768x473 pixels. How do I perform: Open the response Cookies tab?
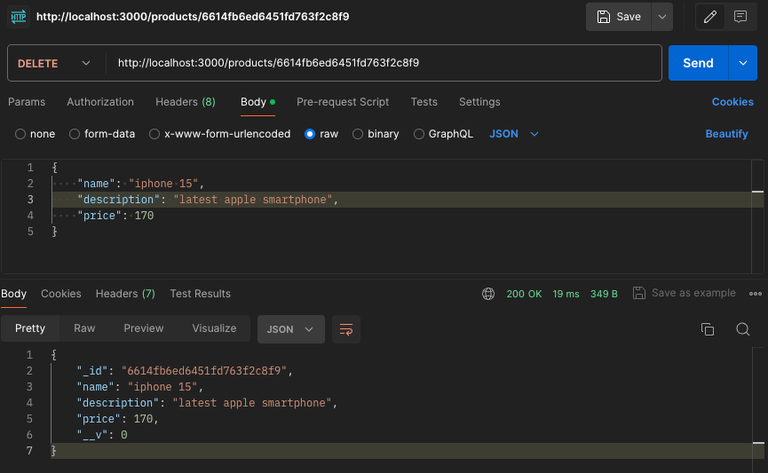[x=61, y=294]
